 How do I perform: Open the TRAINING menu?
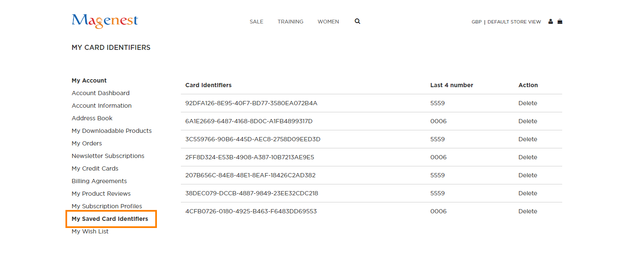[x=290, y=21]
